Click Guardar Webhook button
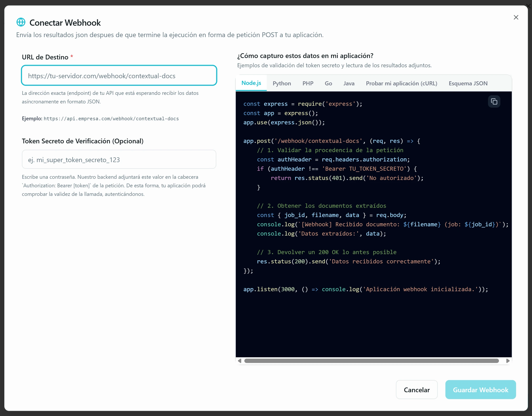Screen dimensions: 532x416 pos(481,390)
